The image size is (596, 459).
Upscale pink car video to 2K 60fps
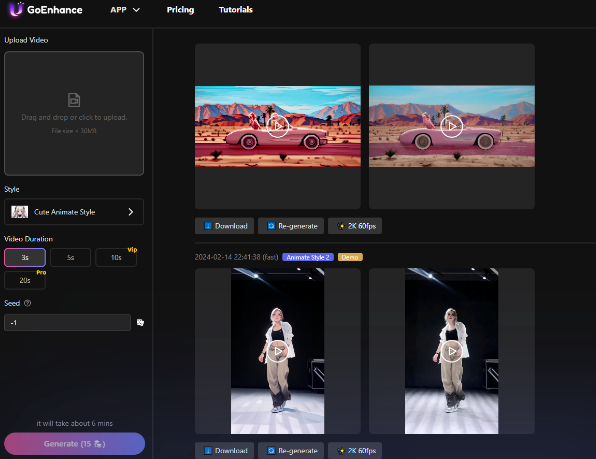(x=355, y=226)
